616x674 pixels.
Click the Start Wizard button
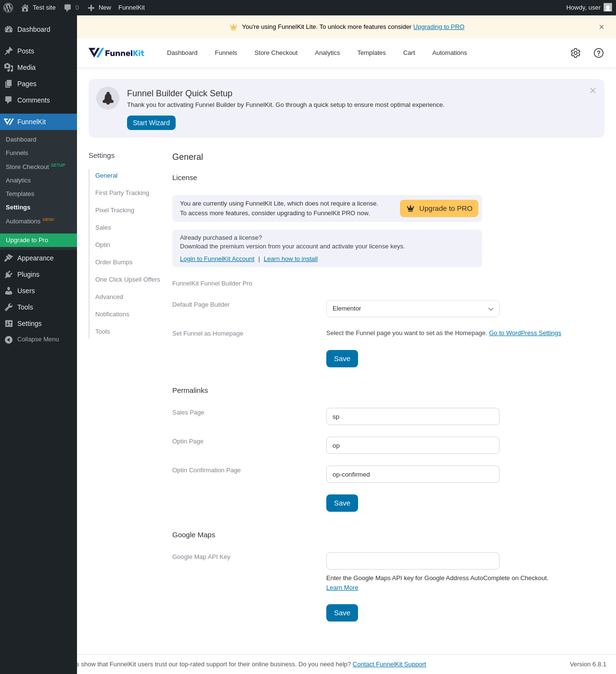coord(151,123)
